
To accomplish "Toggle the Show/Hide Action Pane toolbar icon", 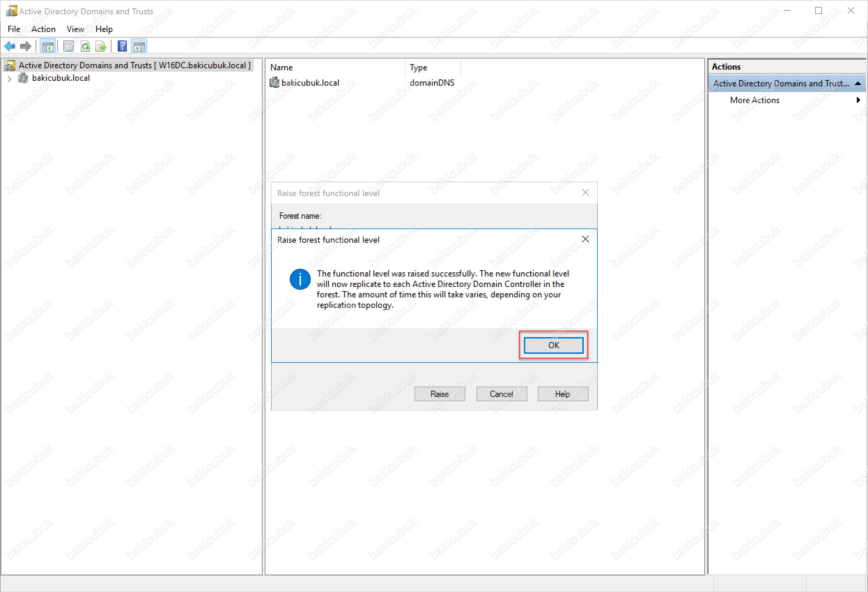I will 139,46.
